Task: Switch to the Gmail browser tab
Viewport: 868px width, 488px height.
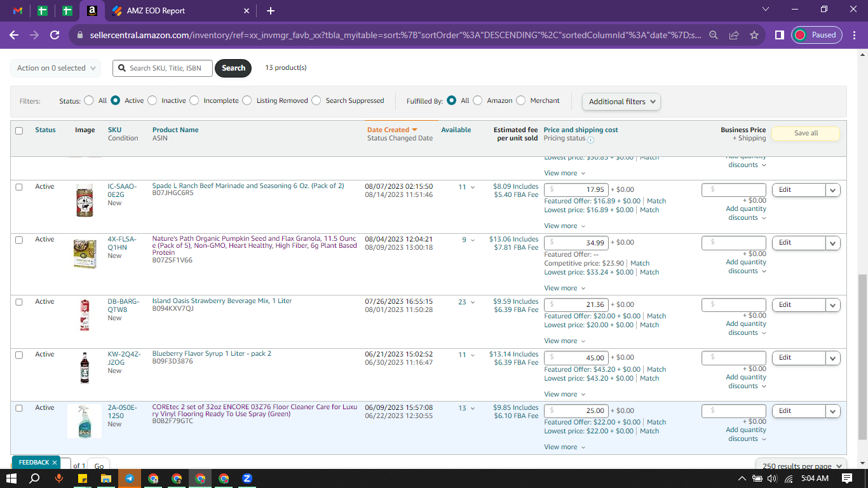Action: [x=18, y=11]
